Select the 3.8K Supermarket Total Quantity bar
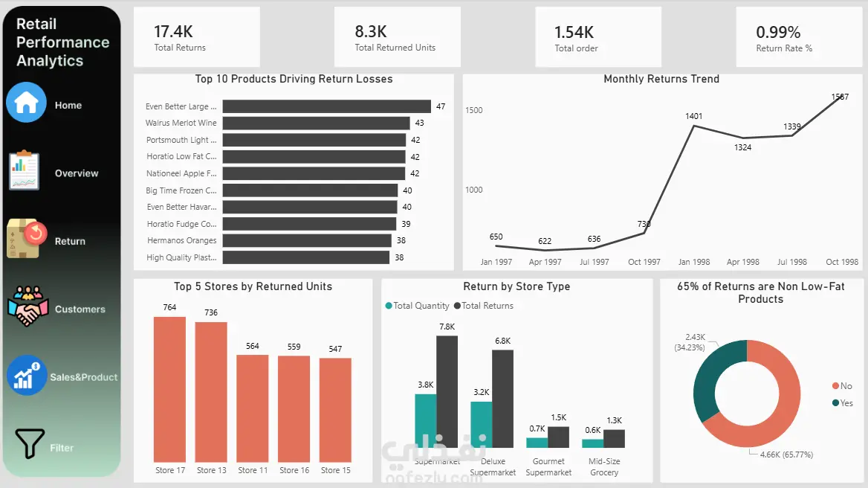Image resolution: width=868 pixels, height=488 pixels. point(426,421)
